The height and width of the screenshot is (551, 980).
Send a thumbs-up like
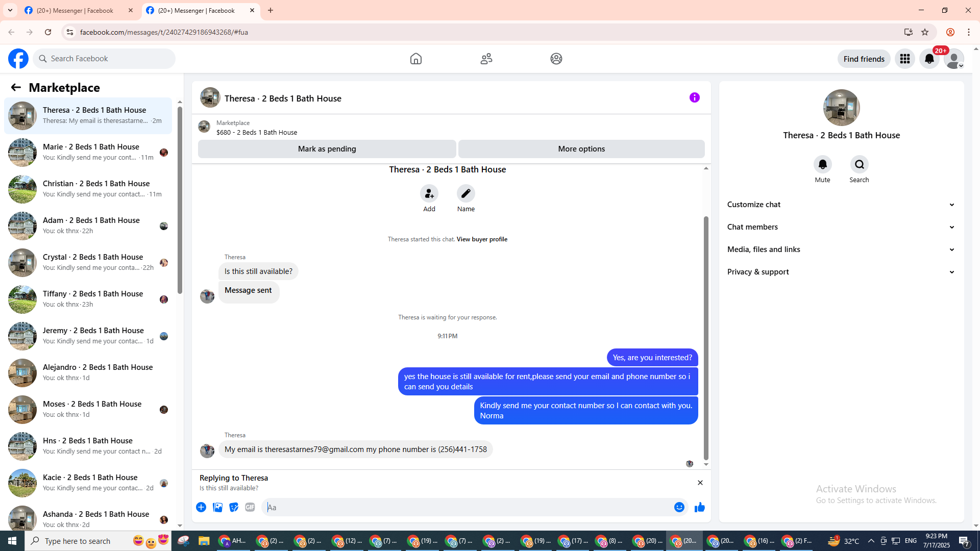[x=700, y=507]
